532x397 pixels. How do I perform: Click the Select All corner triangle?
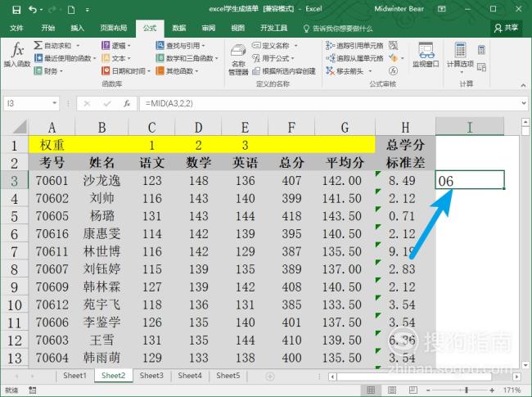[20, 127]
